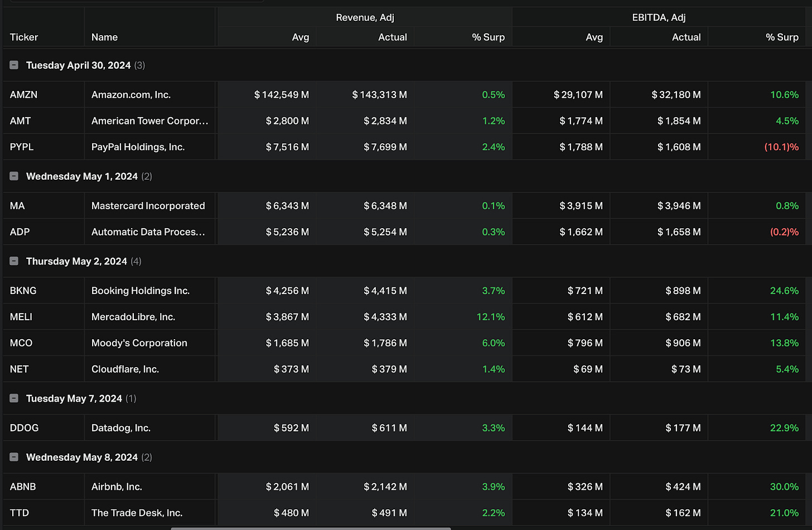Click the EBITDA, Adj group header
The width and height of the screenshot is (812, 530).
[659, 17]
